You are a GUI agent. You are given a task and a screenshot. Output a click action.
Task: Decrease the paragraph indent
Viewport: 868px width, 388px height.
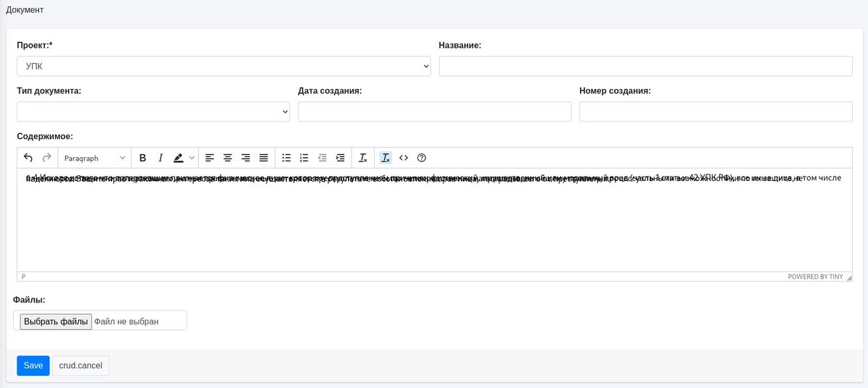[x=323, y=158]
